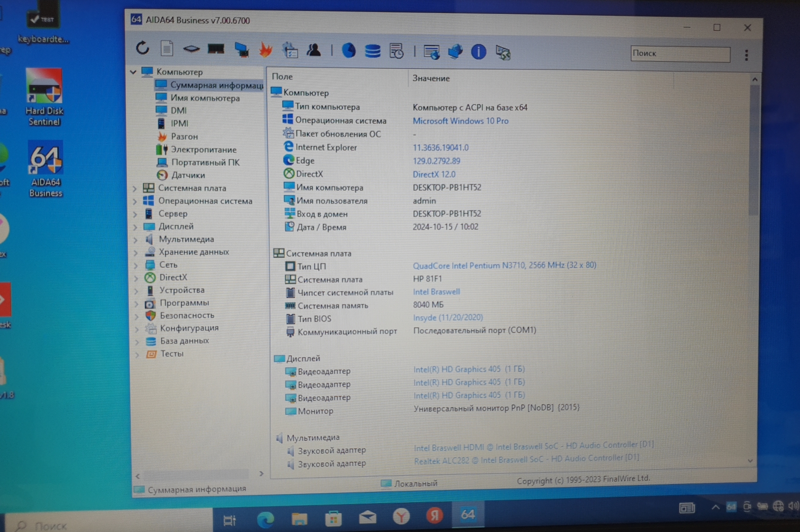
Task: Open the Report document icon
Action: click(167, 49)
